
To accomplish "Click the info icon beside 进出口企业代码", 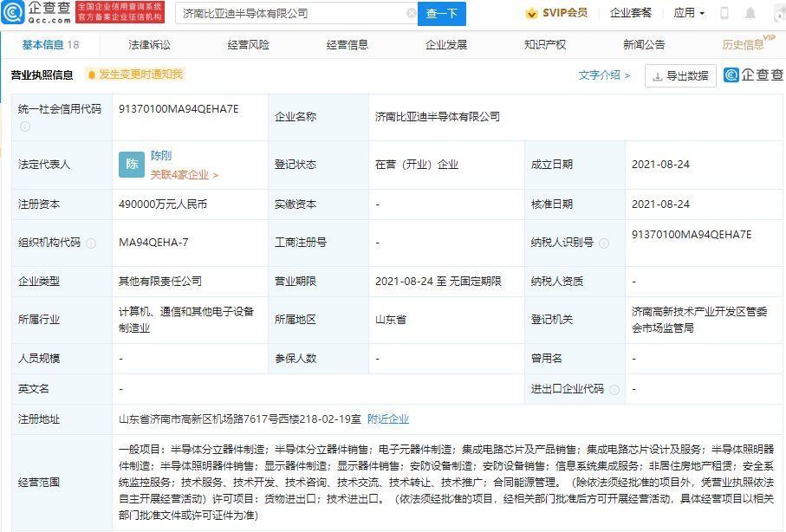I will point(614,390).
